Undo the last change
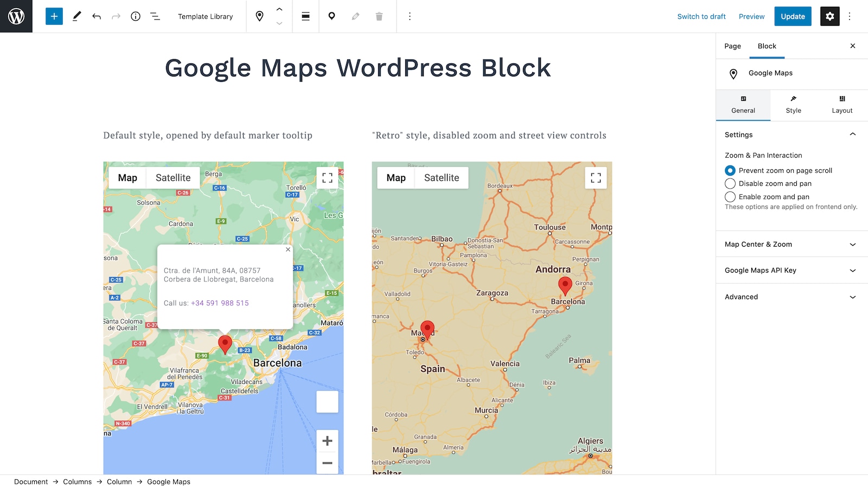 click(97, 16)
